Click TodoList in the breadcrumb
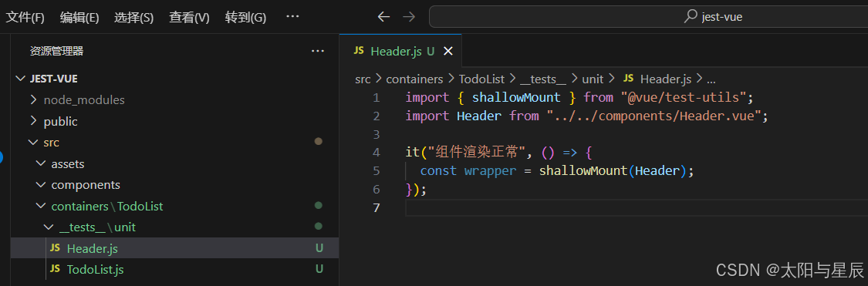Image resolution: width=868 pixels, height=286 pixels. click(x=481, y=79)
